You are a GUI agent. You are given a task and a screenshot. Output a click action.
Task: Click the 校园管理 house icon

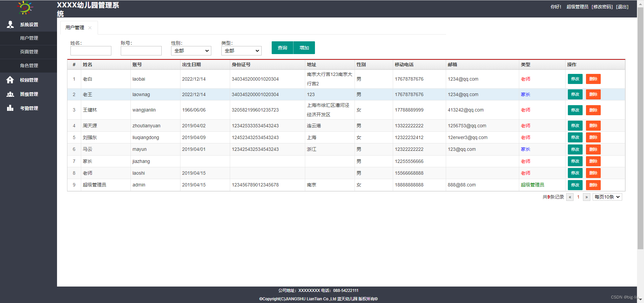pyautogui.click(x=10, y=80)
